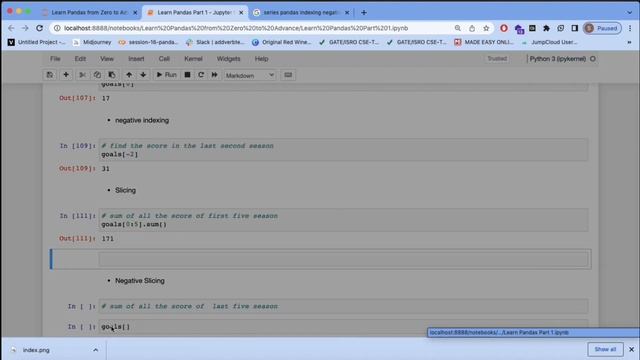
Task: Reload the current page
Action: point(39,28)
